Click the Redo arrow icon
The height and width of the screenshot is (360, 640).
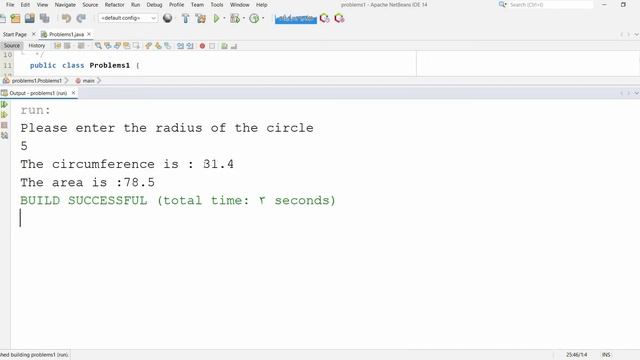[x=81, y=18]
